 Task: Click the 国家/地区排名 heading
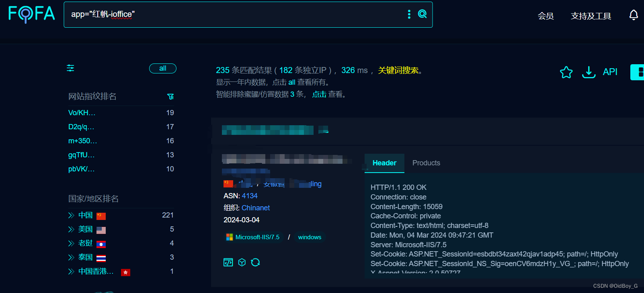click(93, 199)
